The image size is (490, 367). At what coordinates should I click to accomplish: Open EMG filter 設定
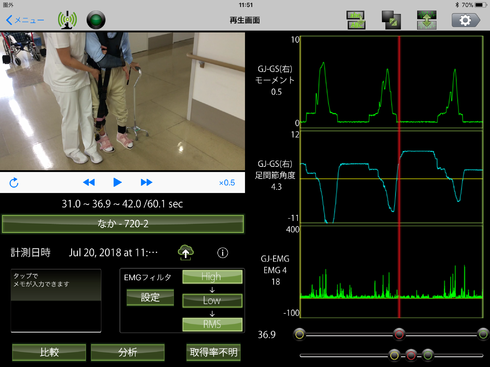pyautogui.click(x=150, y=297)
